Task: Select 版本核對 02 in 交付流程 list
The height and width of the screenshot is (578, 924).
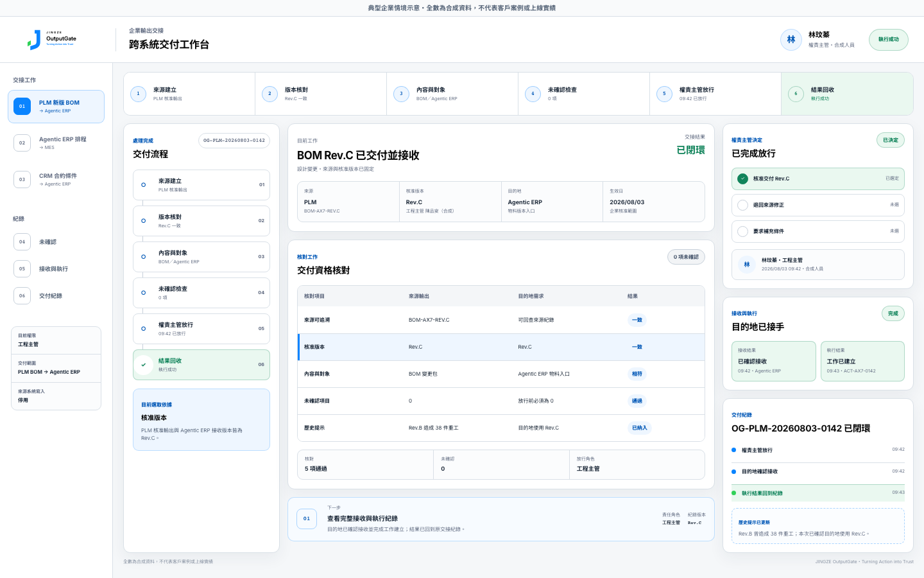Action: [x=201, y=221]
